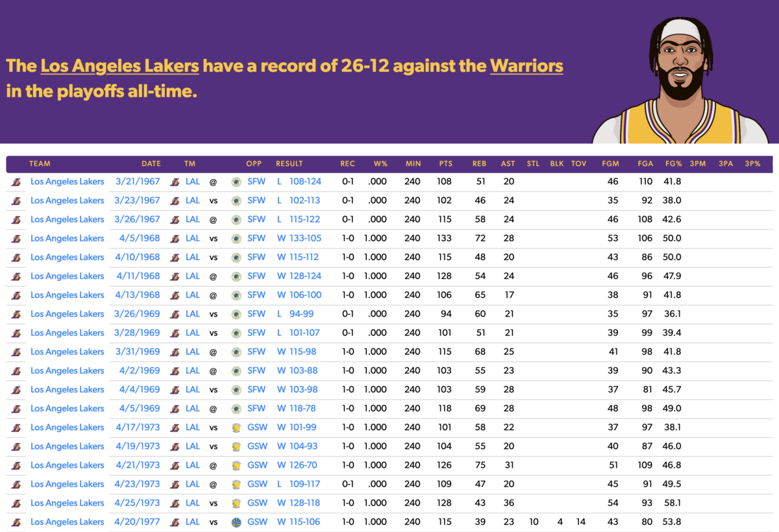
Task: Click GSW logo on 4/17/1973 row
Action: pyautogui.click(x=236, y=428)
